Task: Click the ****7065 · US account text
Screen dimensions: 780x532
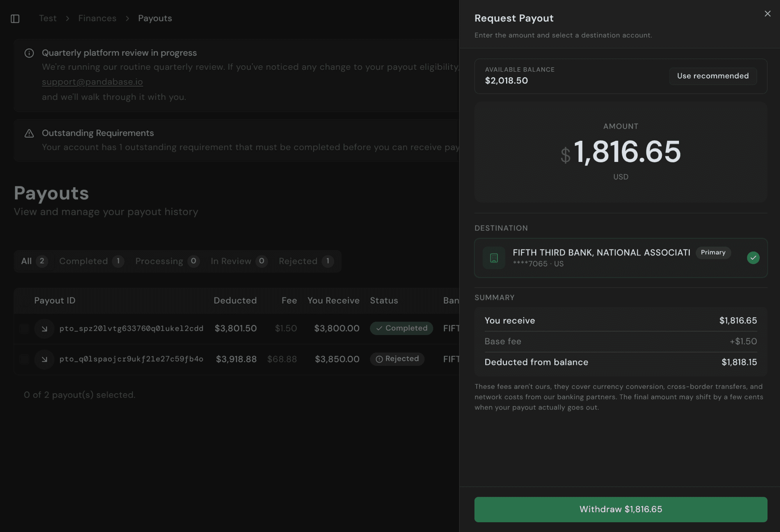Action: pyautogui.click(x=538, y=264)
